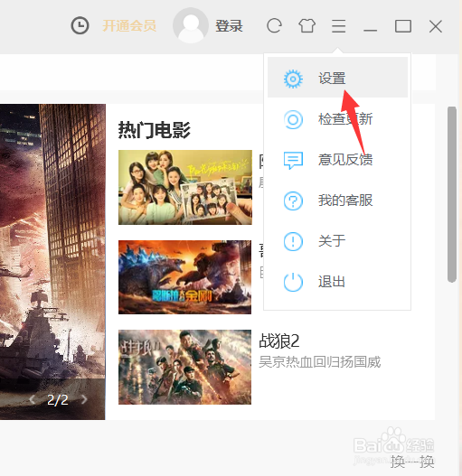The image size is (462, 476).
Task: Click the vertical scrollbar thumb
Action: (452, 194)
